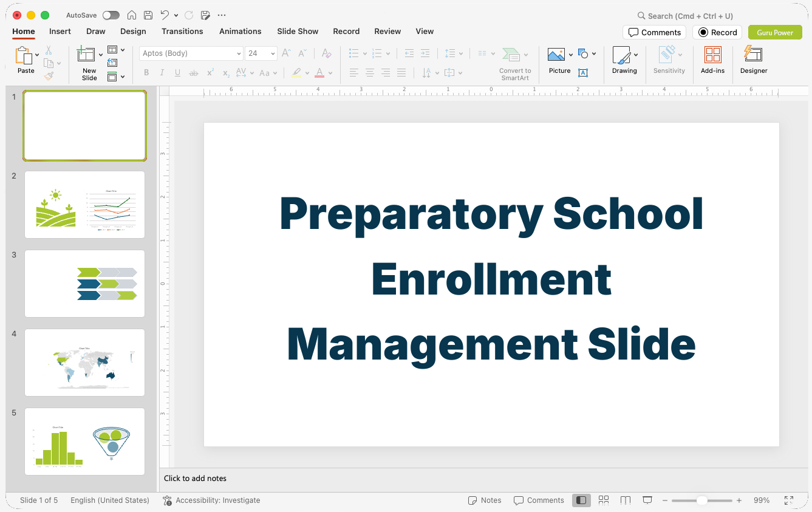
Task: Click the Reset slide icon
Action: (x=112, y=63)
